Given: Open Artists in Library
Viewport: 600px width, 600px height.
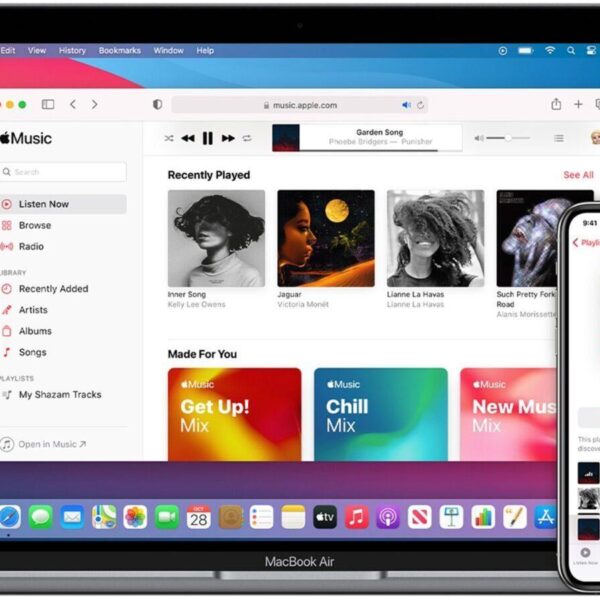Looking at the screenshot, I should [25, 310].
